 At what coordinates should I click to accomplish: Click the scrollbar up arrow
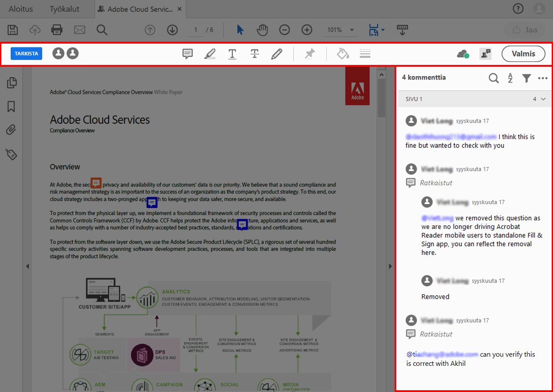point(381,75)
